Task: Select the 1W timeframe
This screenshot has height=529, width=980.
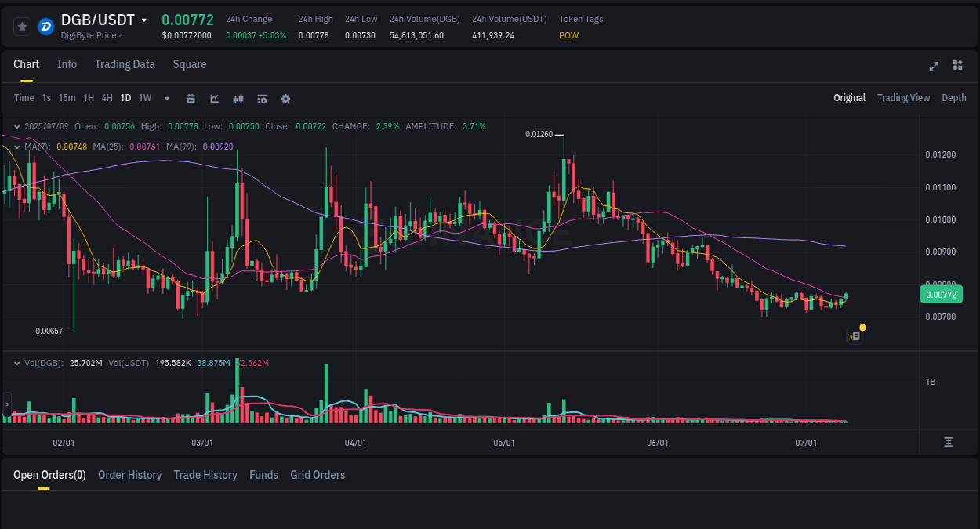Action: coord(144,98)
